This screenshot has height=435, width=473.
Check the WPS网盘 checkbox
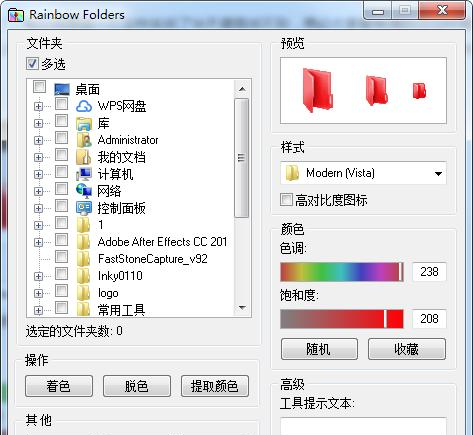[61, 104]
